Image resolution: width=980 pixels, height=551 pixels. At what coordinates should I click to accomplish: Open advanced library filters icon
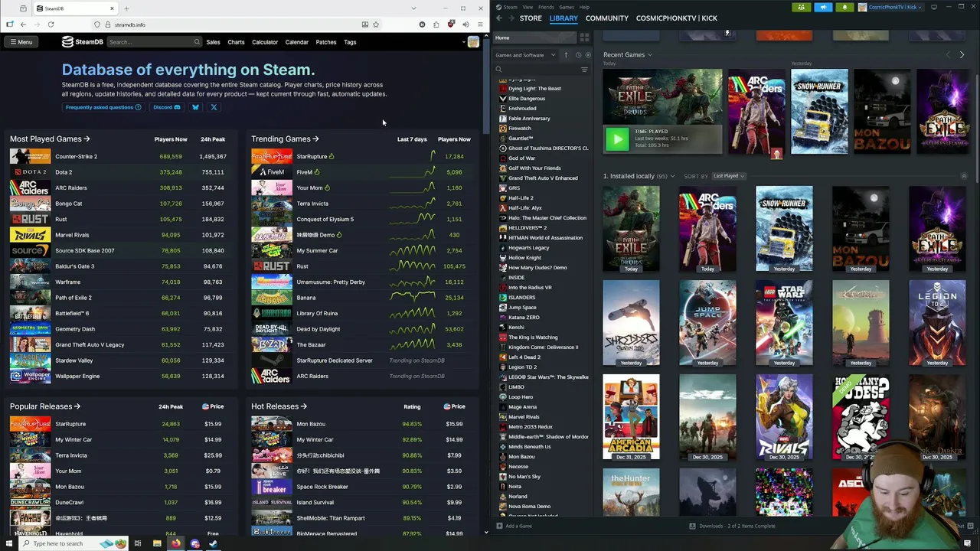[584, 70]
